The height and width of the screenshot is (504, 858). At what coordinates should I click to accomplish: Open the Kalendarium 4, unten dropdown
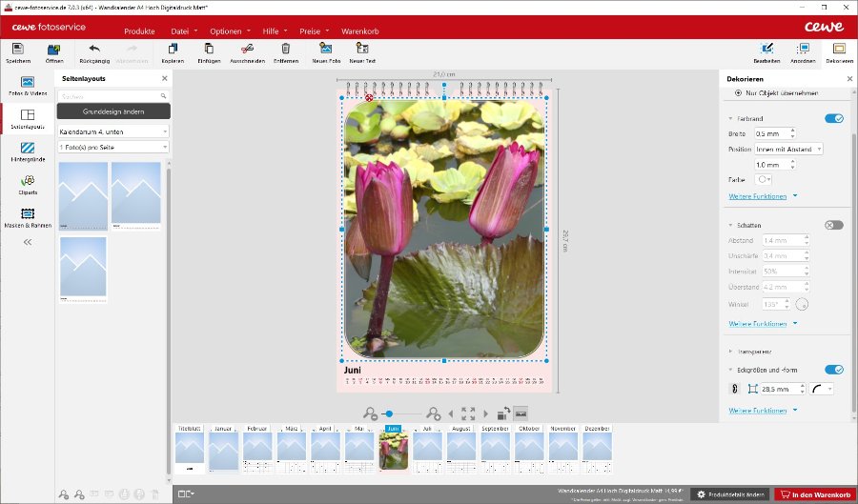pos(113,131)
